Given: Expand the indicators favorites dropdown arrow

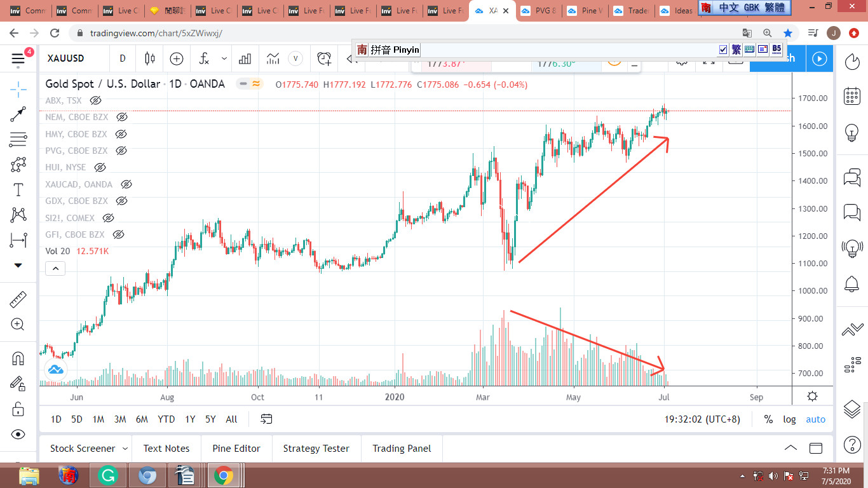Looking at the screenshot, I should [x=224, y=58].
